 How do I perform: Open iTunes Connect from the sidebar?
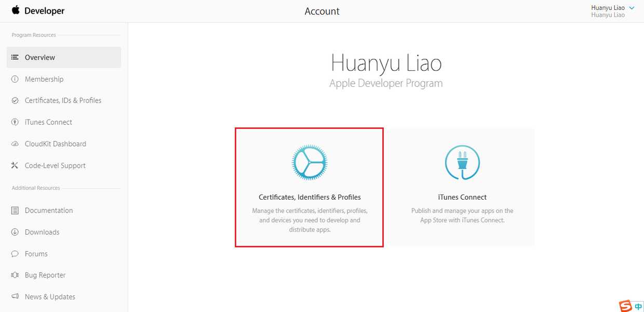[48, 122]
